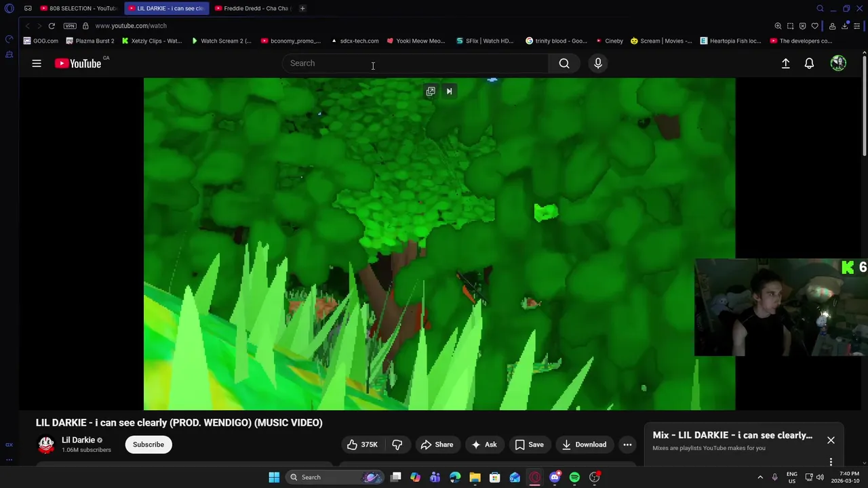Open the Cineby bookmark

pos(609,41)
